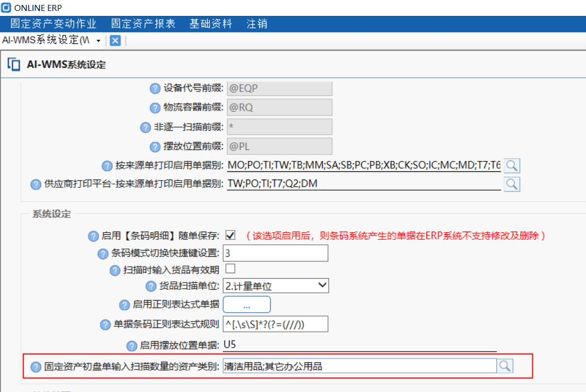Viewport: 586px width, 392px height.
Task: Show help for 单据条码正则表达式规则
Action: (x=105, y=325)
